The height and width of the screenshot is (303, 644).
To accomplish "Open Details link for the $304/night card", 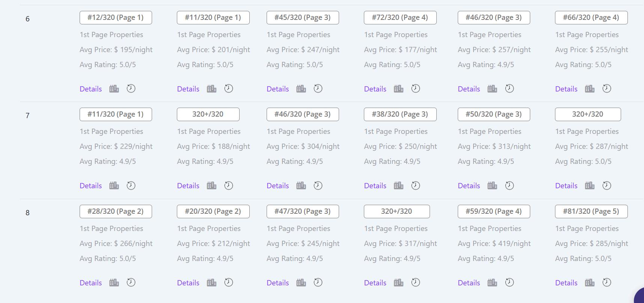I will point(278,186).
